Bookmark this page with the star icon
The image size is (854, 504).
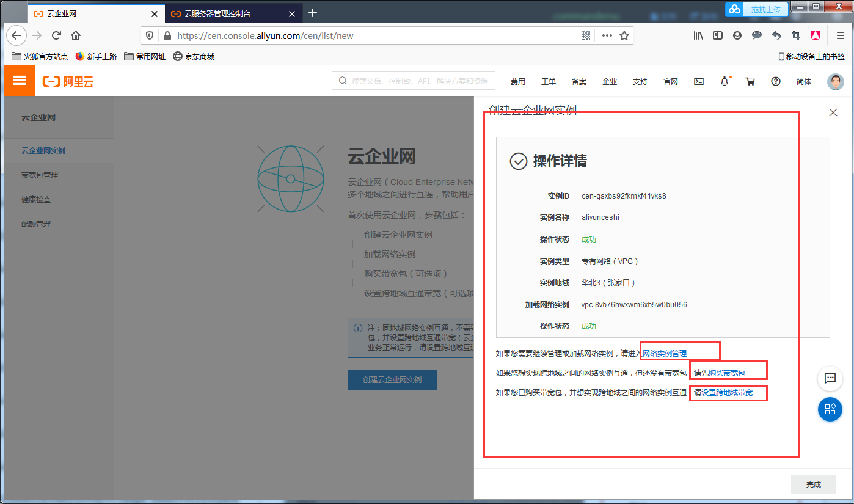(624, 35)
